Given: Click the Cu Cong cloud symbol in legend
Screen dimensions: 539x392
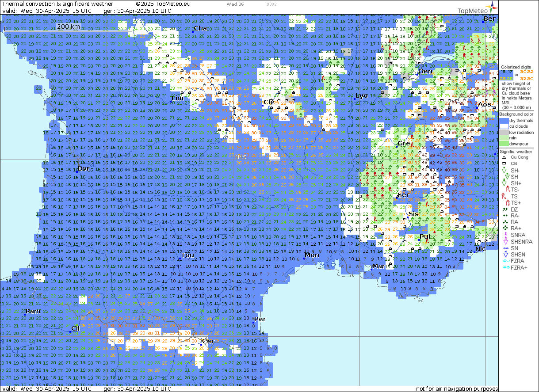Looking at the screenshot, I should pos(504,157).
